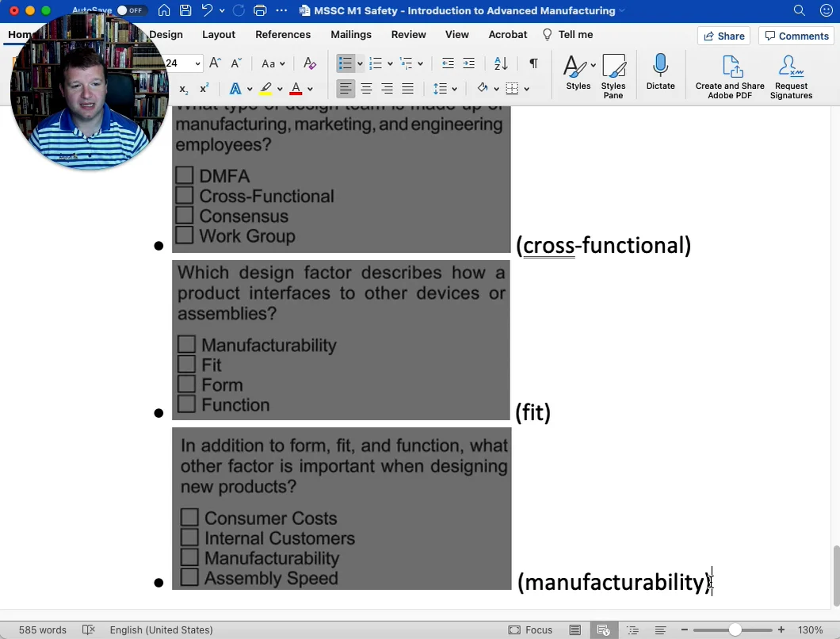
Task: Start Dictate microphone
Action: 661,71
